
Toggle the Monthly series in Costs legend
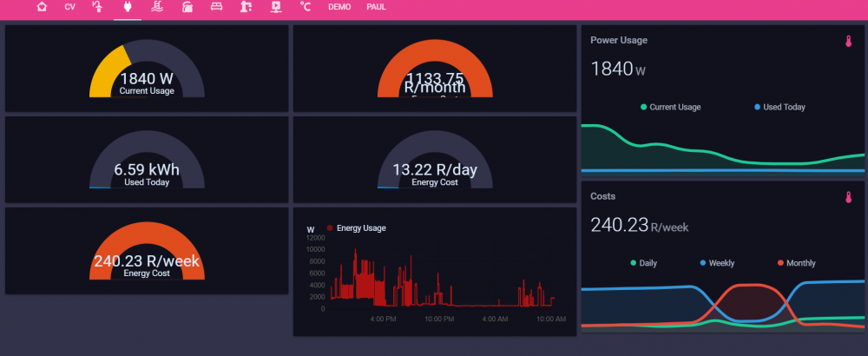point(797,263)
